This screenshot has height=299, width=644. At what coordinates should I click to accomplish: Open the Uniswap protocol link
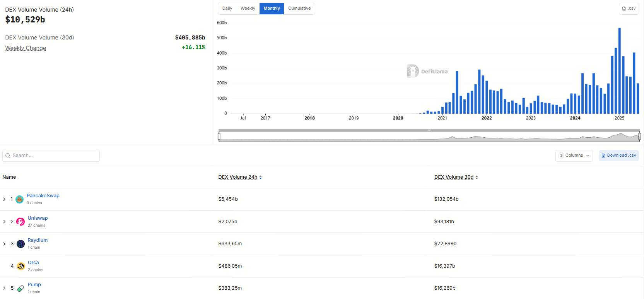38,218
